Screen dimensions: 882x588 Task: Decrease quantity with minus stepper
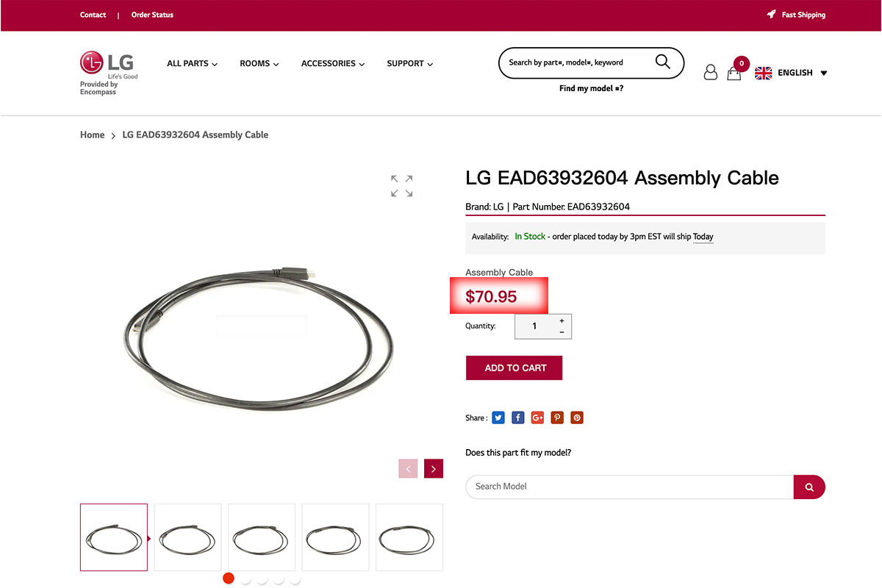562,332
